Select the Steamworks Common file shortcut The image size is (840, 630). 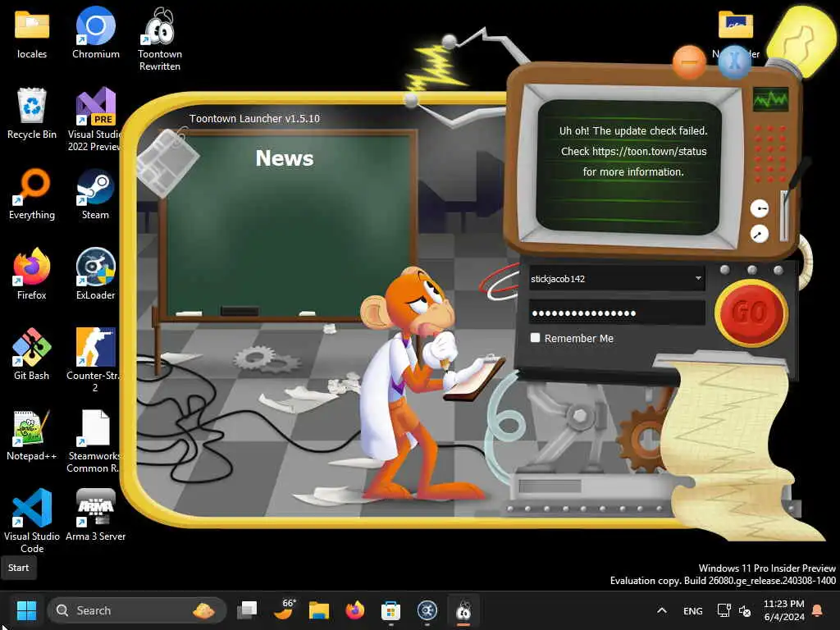click(95, 441)
